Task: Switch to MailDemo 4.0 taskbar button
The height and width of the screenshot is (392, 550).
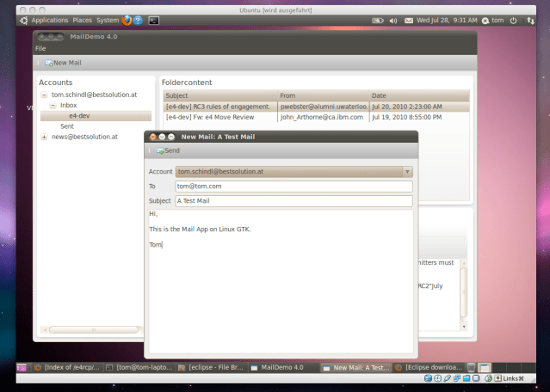Action: 281,367
